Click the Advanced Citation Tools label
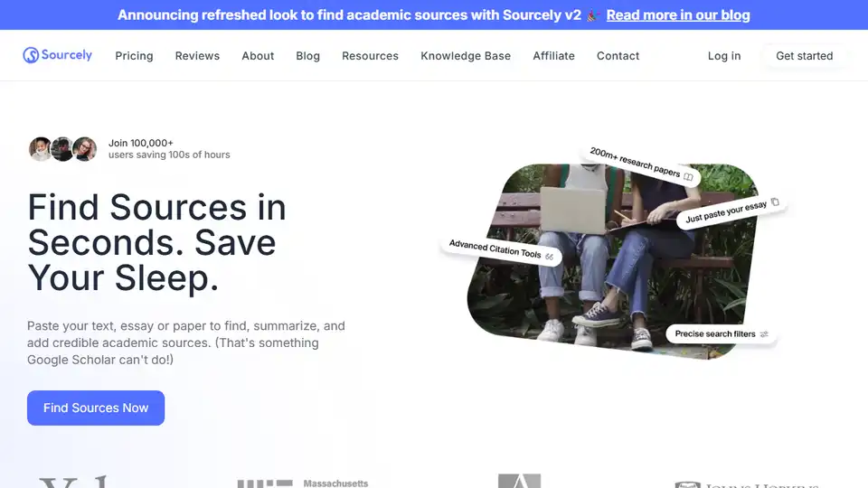This screenshot has height=488, width=868. coord(495,249)
